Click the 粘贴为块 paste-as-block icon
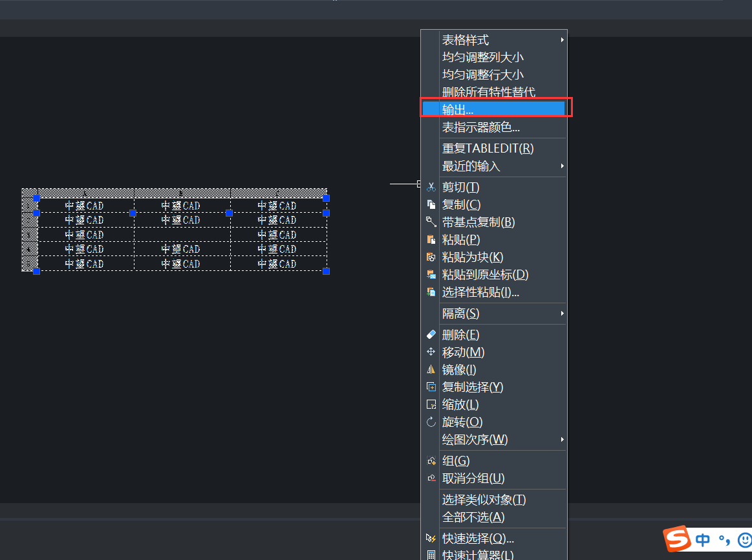The image size is (752, 560). click(x=431, y=257)
